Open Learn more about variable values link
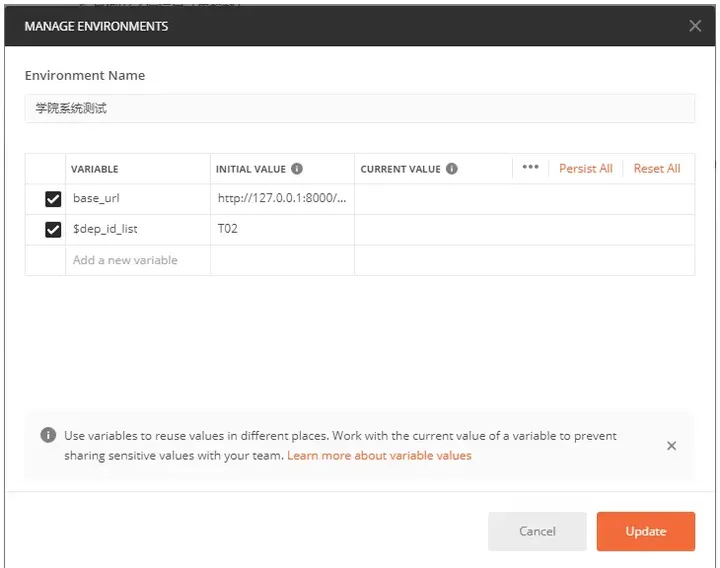This screenshot has height=568, width=720. [x=379, y=456]
